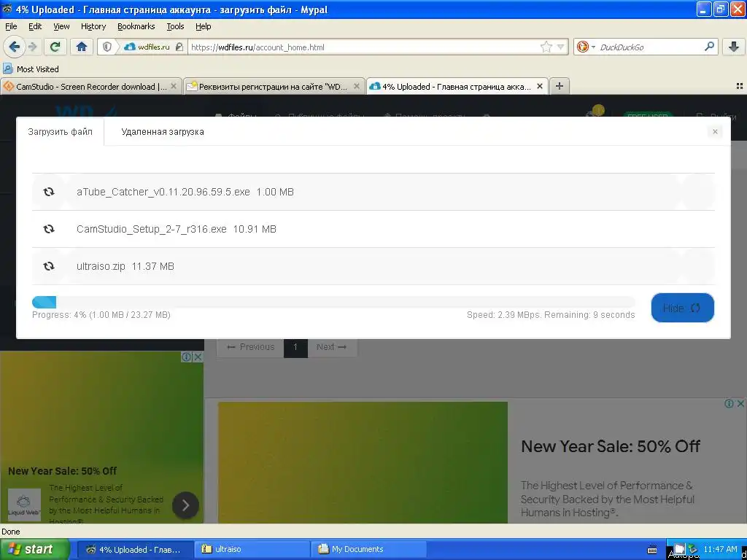Click the wdfiles.ru site identity cloud icon
Screen dimensions: 747x560
pos(129,47)
